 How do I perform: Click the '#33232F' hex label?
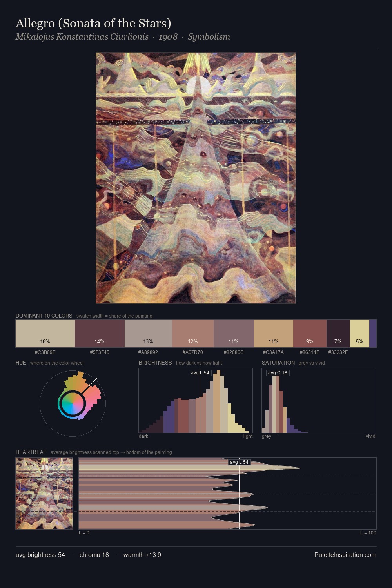338,352
